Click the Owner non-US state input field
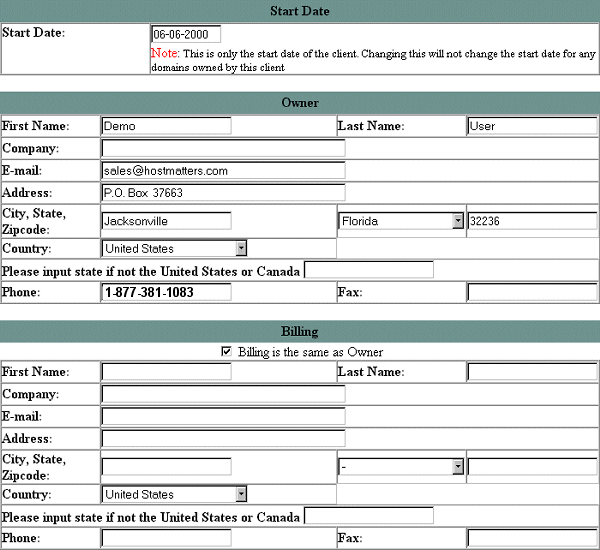Viewport: 600px width, 550px height. (x=369, y=270)
